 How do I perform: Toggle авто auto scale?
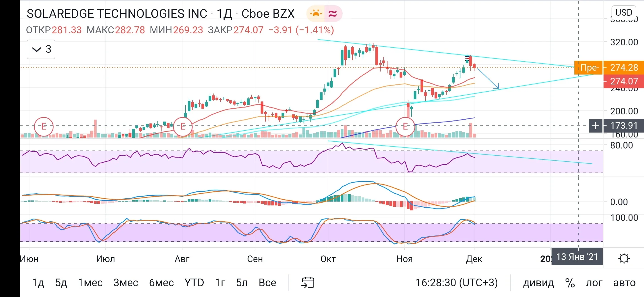tap(624, 283)
